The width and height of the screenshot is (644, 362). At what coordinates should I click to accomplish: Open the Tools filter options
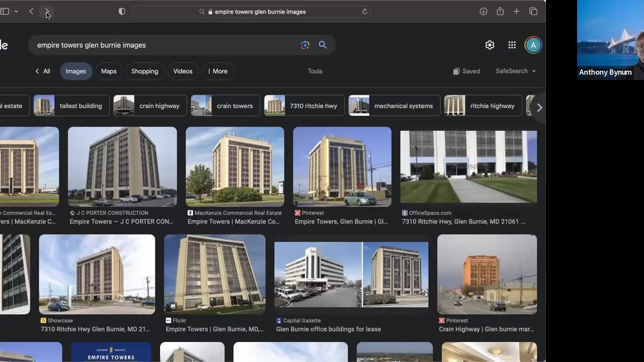click(x=315, y=71)
